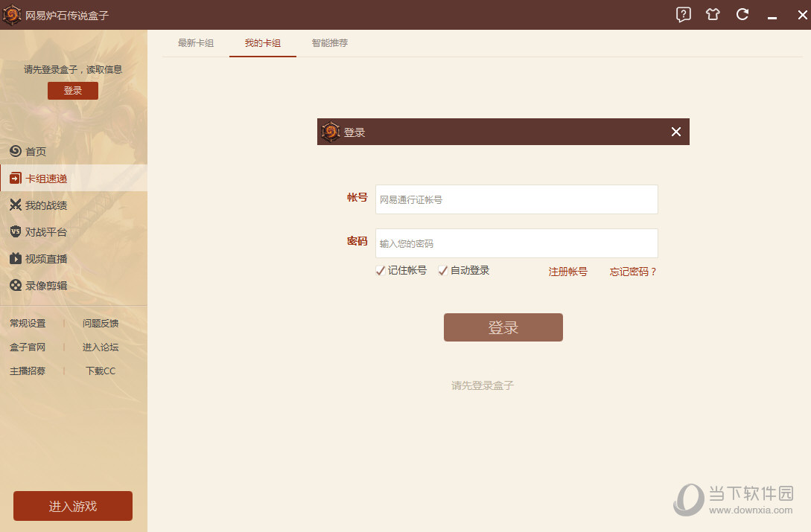811x532 pixels.
Task: Disable 自动登录 option
Action: click(x=442, y=271)
